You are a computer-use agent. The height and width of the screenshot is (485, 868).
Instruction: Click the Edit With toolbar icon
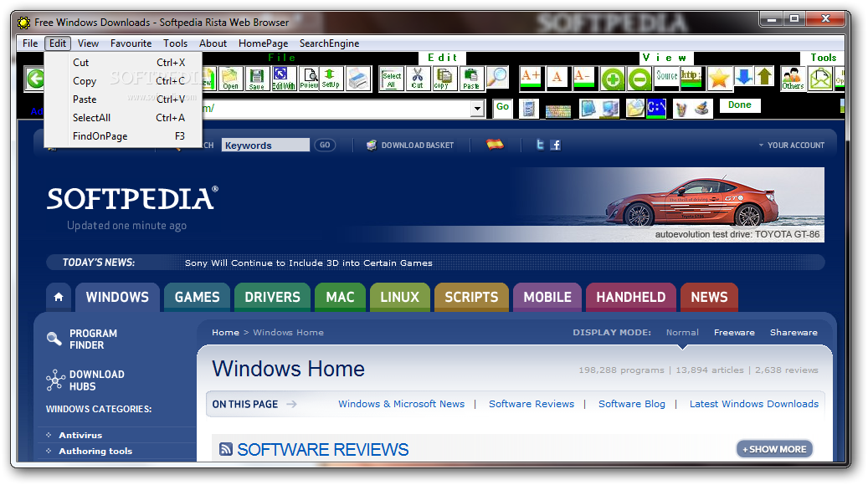[x=283, y=79]
